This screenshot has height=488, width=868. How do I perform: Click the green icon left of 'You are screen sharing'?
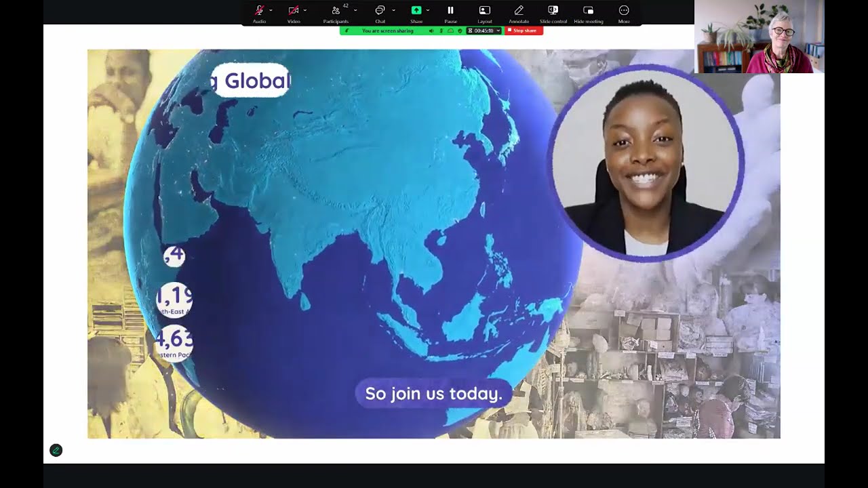347,30
